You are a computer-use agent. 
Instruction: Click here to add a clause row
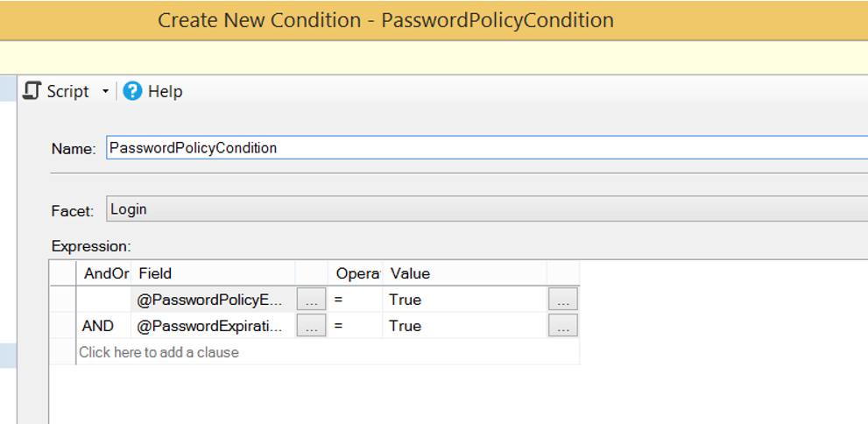click(328, 352)
